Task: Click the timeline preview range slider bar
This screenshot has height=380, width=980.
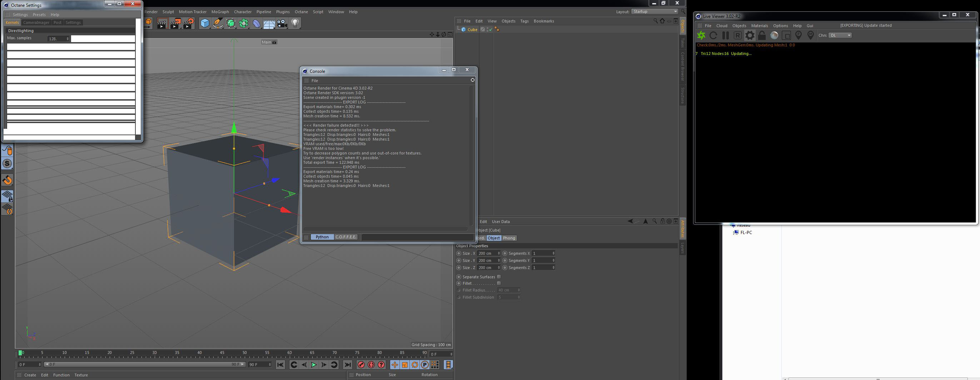Action: [x=145, y=365]
